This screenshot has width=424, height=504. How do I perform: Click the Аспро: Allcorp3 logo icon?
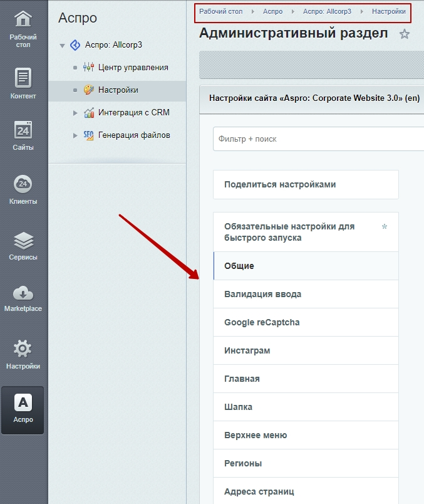tap(75, 45)
